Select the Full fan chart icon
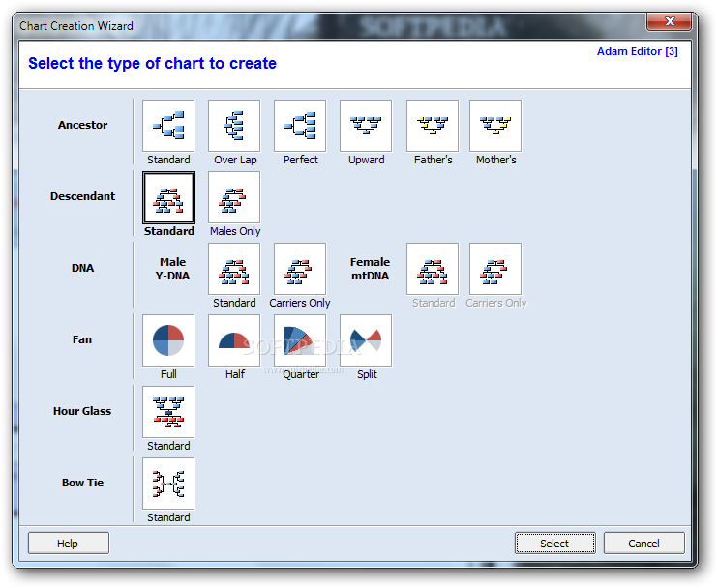Image resolution: width=718 pixels, height=588 pixels. (x=168, y=340)
